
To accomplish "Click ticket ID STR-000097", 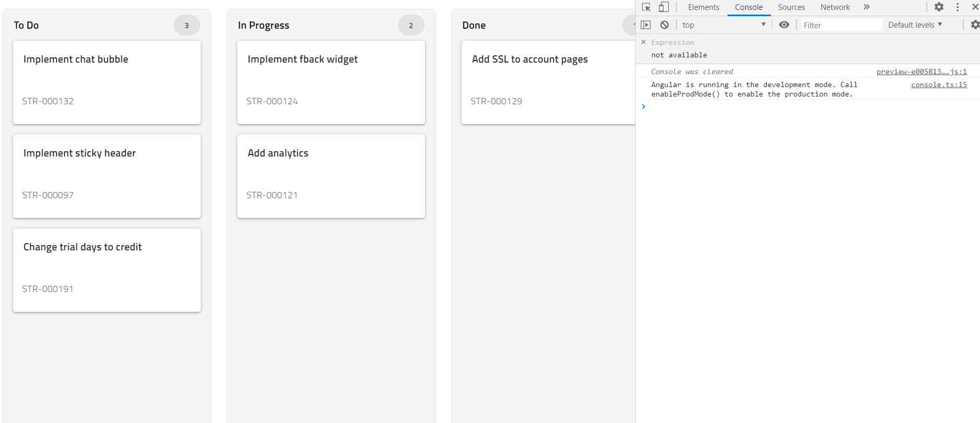I will pos(48,195).
